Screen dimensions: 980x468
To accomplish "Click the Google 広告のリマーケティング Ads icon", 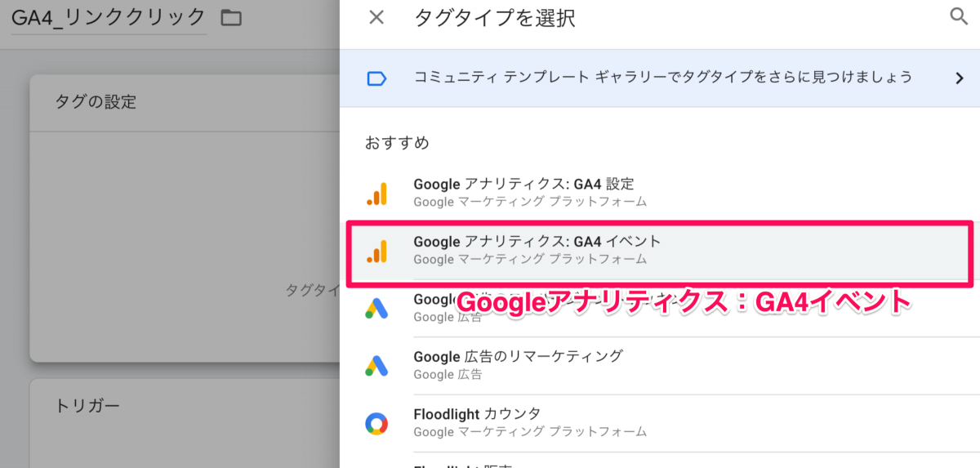I will pyautogui.click(x=376, y=365).
